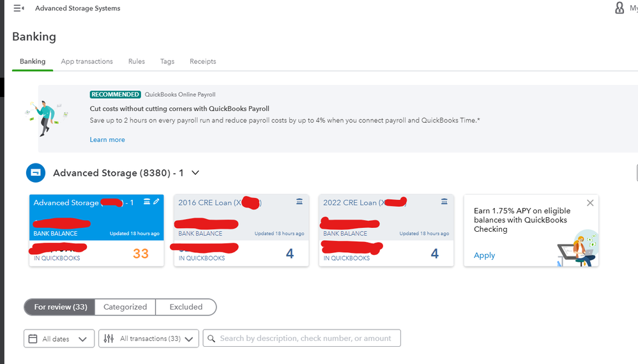Expand the Advanced Storage (8380) account chevron
Screen dimensions: 638x364
coord(195,173)
